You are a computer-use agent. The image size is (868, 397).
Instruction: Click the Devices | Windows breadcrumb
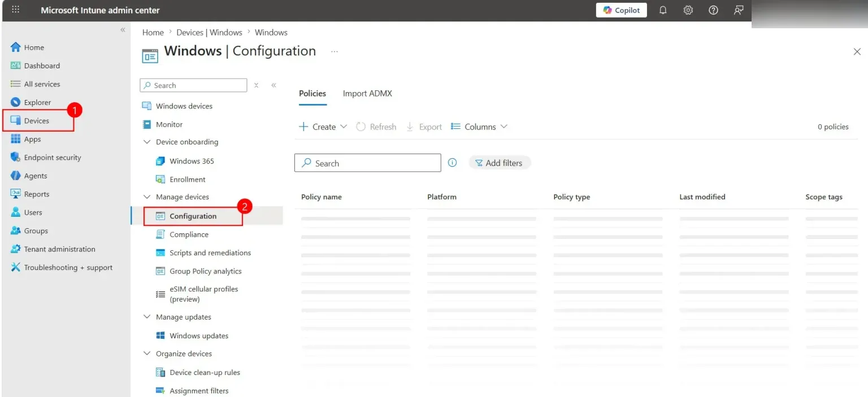coord(209,33)
